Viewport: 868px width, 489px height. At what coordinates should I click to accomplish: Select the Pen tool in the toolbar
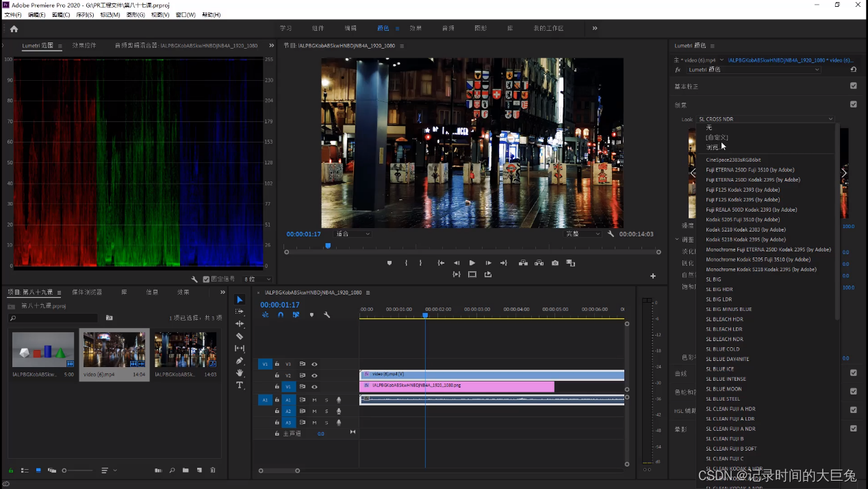(240, 361)
